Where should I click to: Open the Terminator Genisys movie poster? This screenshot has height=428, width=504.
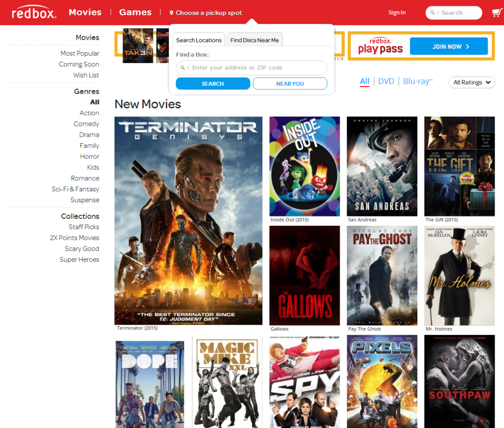188,220
